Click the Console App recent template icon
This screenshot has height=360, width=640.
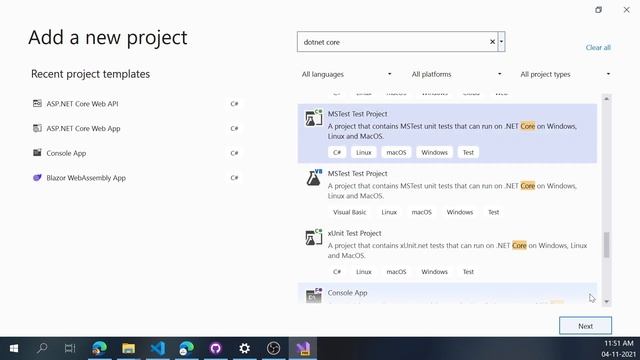tap(37, 153)
